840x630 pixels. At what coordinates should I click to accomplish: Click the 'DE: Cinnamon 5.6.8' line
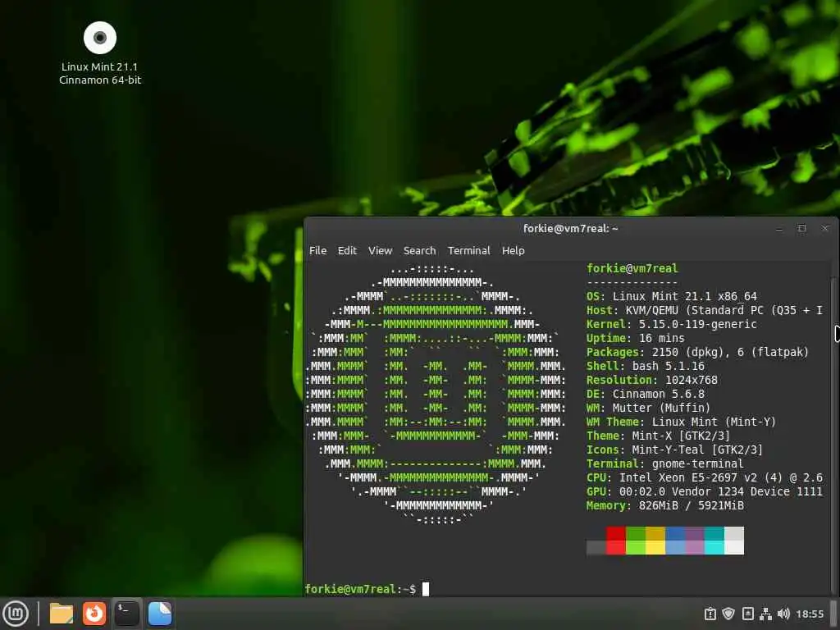[646, 394]
